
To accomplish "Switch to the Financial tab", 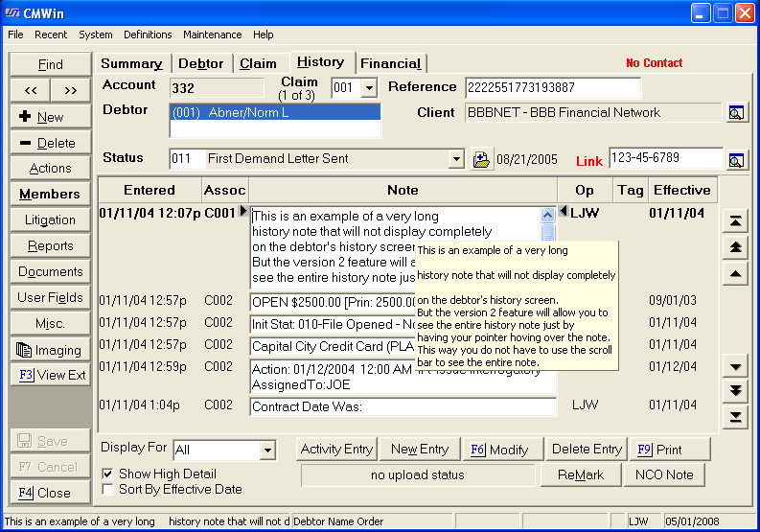I will [x=390, y=63].
